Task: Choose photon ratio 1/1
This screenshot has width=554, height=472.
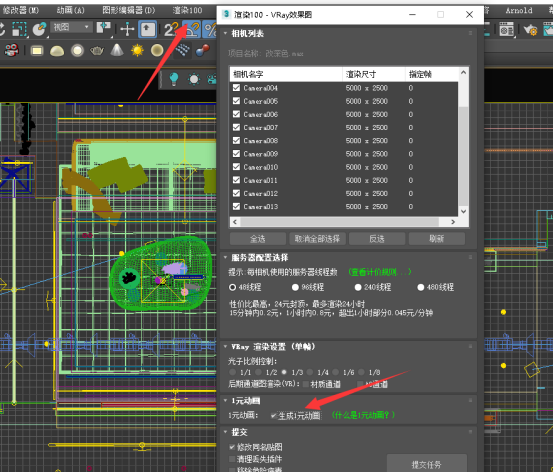Action: [232, 372]
